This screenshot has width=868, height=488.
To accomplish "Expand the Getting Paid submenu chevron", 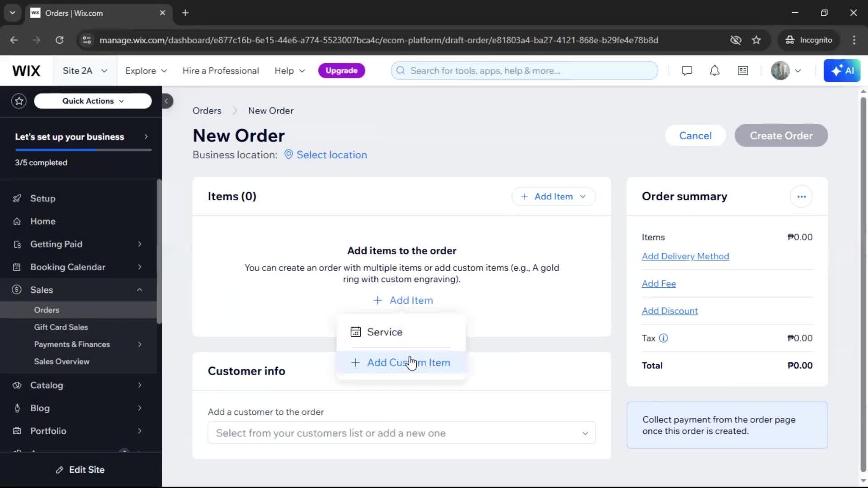I will [140, 244].
